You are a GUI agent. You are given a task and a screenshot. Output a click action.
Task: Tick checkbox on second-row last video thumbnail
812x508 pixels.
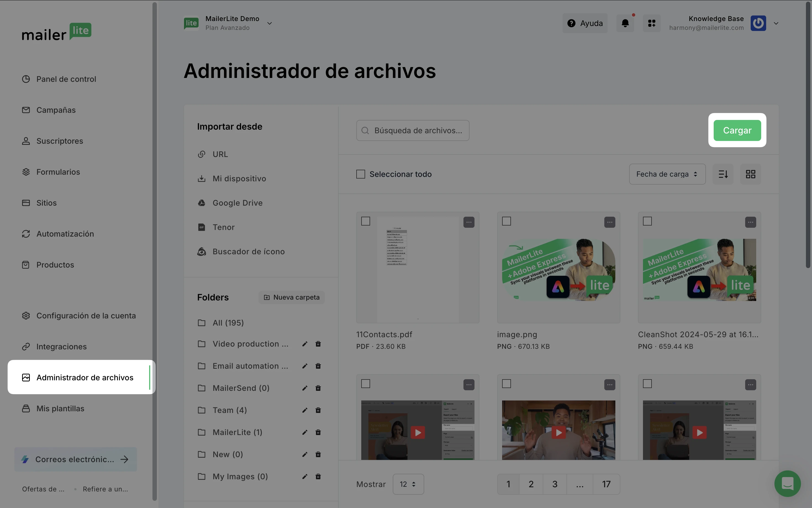click(647, 384)
